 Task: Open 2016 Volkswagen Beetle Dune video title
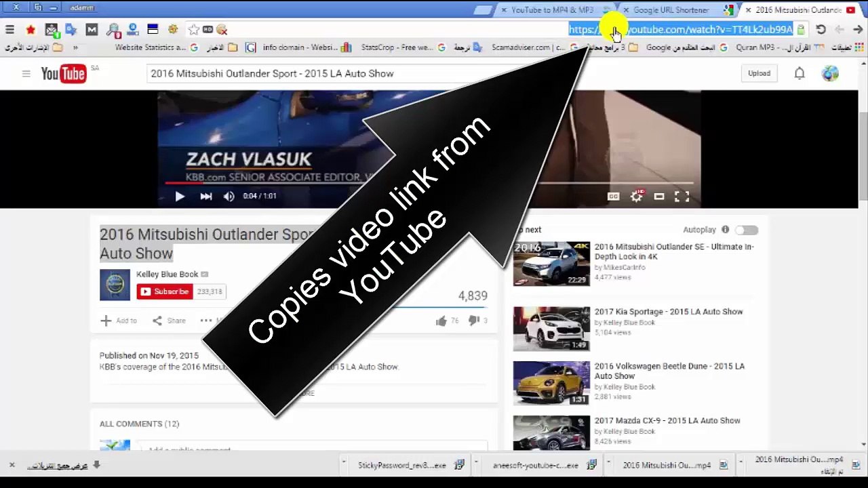coord(669,371)
